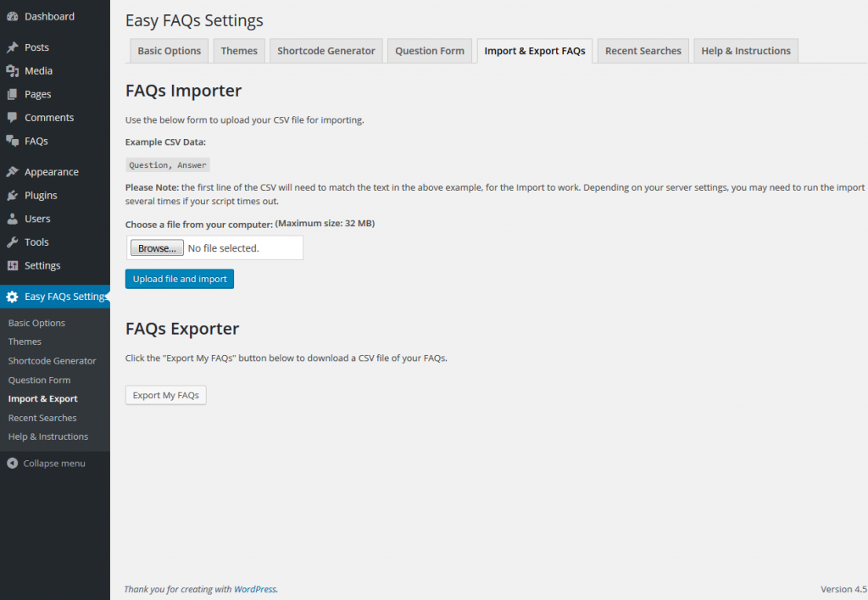Click the Tools wrench icon

(12, 242)
